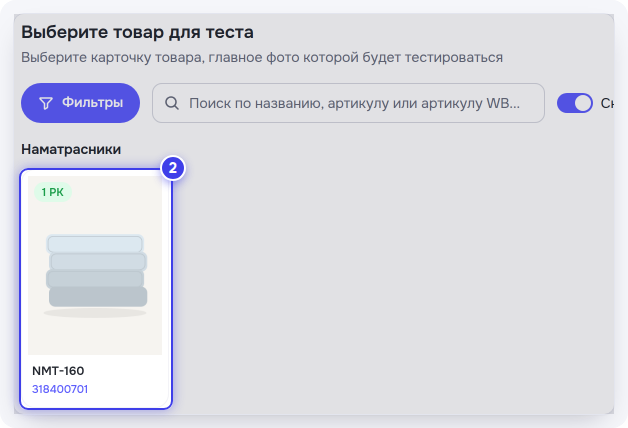Click the Выберите товар для теста heading
This screenshot has height=428, width=628.
137,32
